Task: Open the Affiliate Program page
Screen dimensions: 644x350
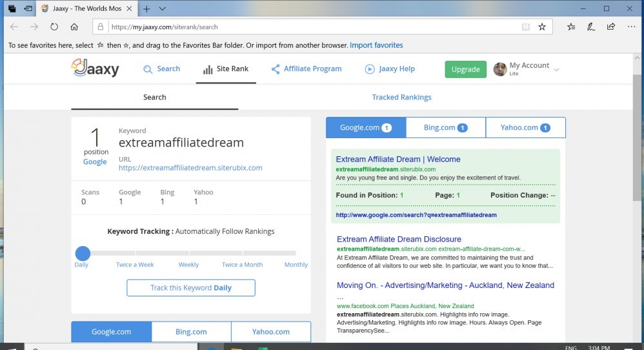Action: point(307,68)
